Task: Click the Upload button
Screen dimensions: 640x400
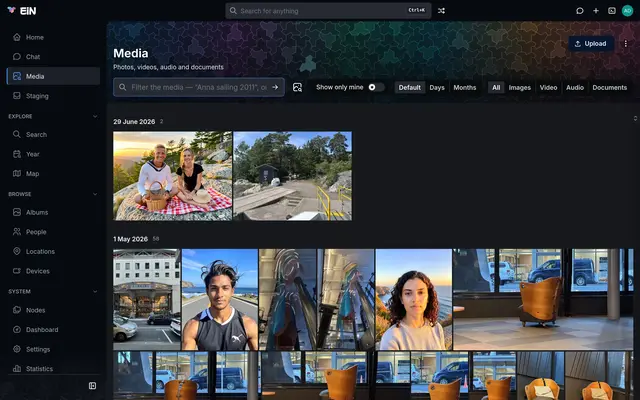Action: tap(591, 44)
